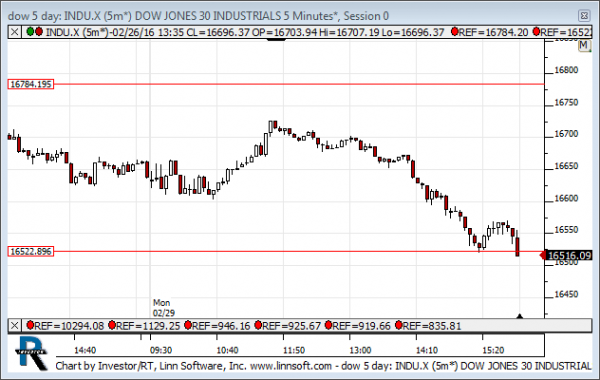
Task: Select the red marker for REF=919.66
Action: (329, 326)
